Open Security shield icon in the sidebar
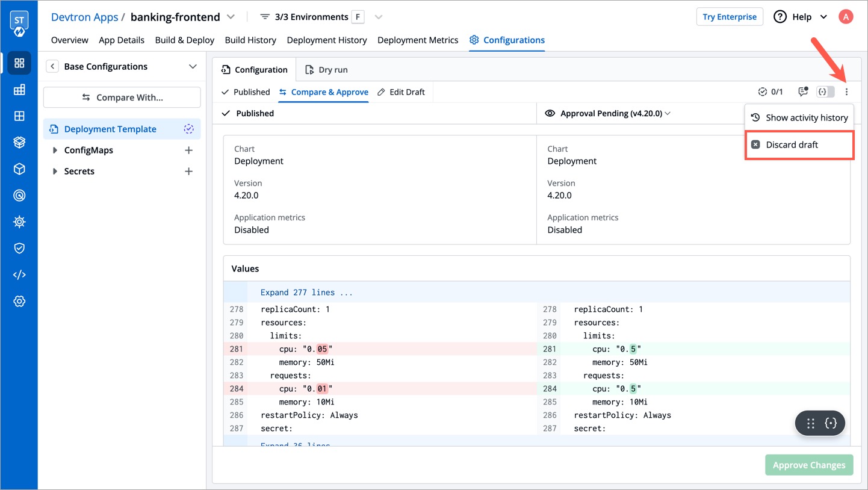Screen dimensions: 868x490 click(x=19, y=248)
